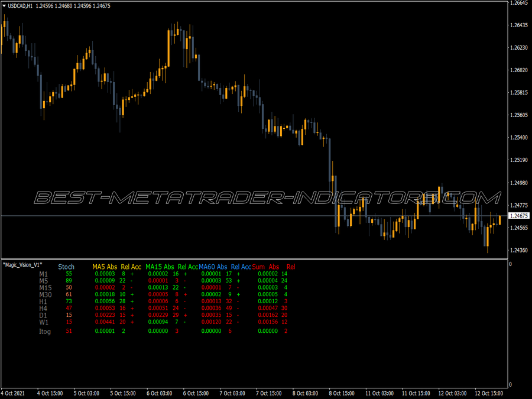
Task: Click the 1.24980 price axis label
Action: click(x=519, y=183)
